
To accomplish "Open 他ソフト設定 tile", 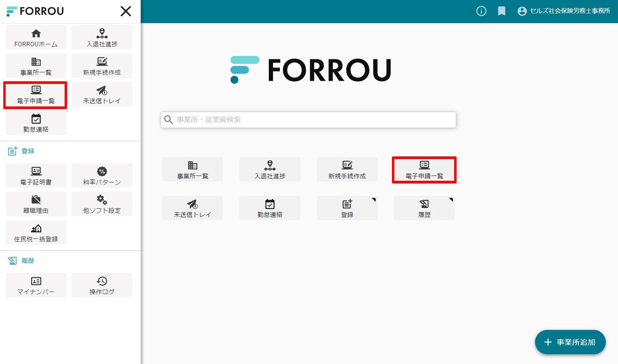I will click(x=102, y=204).
